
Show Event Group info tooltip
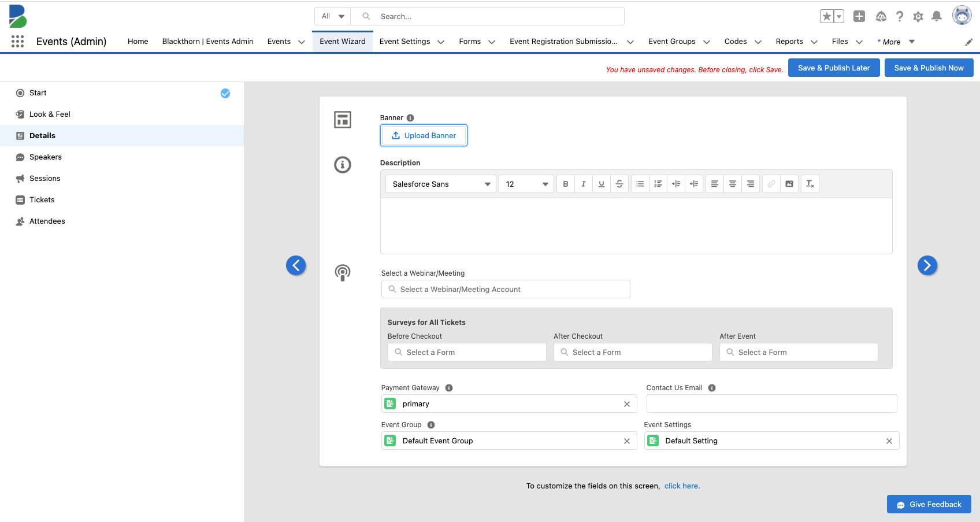pos(431,425)
